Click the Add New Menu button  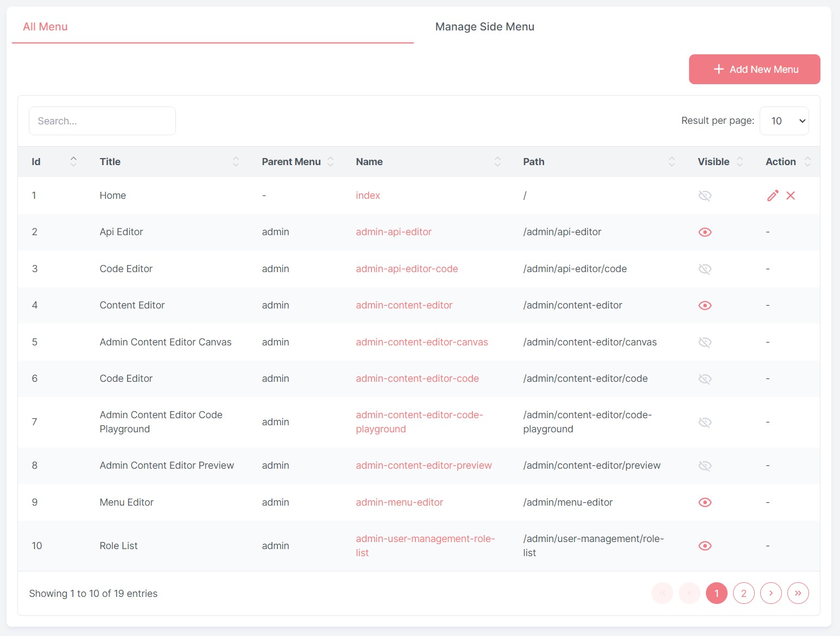click(x=754, y=69)
